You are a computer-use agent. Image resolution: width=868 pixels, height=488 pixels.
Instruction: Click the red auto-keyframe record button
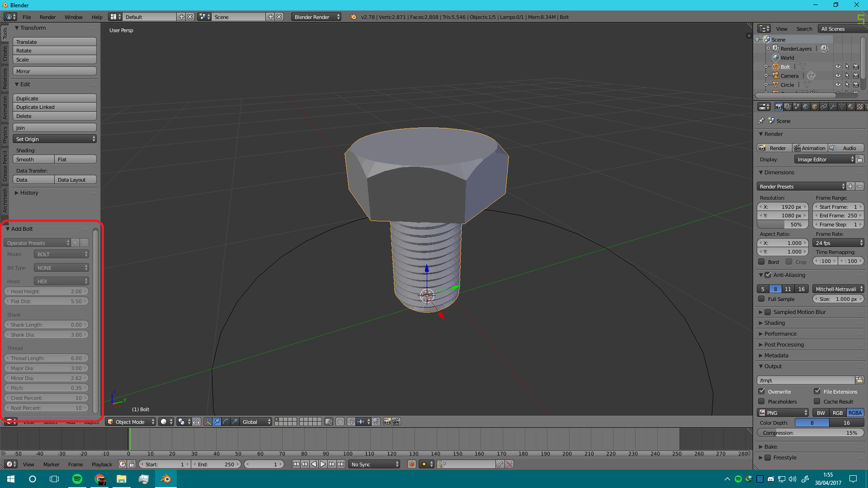[x=411, y=464]
